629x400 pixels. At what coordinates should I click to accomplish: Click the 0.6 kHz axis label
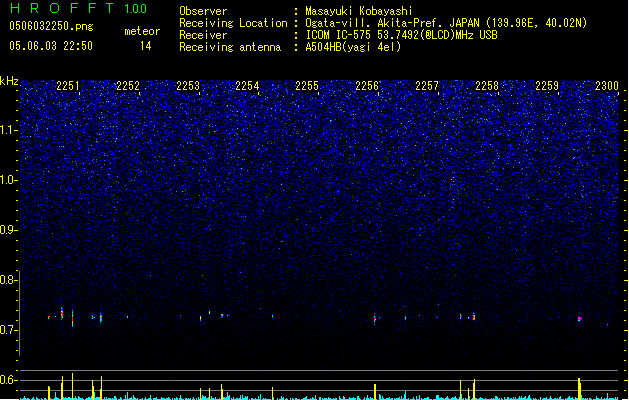9,380
